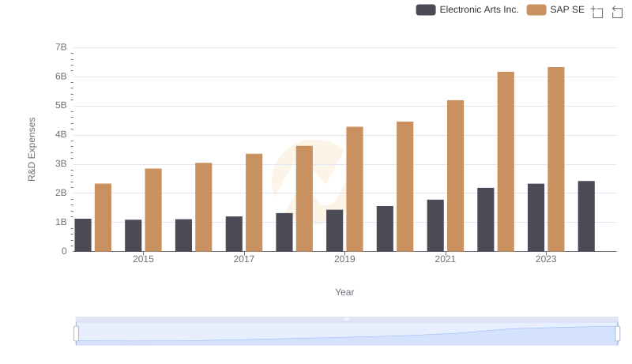Click the zoom area select icon
Screen dimensions: 632x364
[x=597, y=12]
